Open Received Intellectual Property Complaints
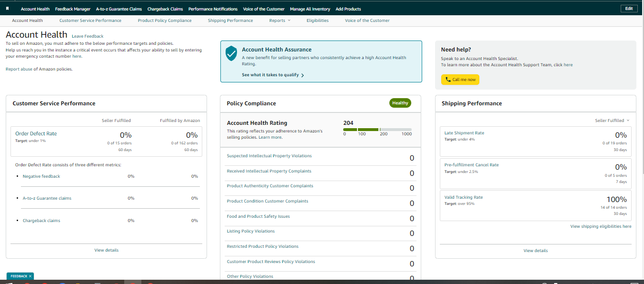Screen dimensions: 644x284 269,171
